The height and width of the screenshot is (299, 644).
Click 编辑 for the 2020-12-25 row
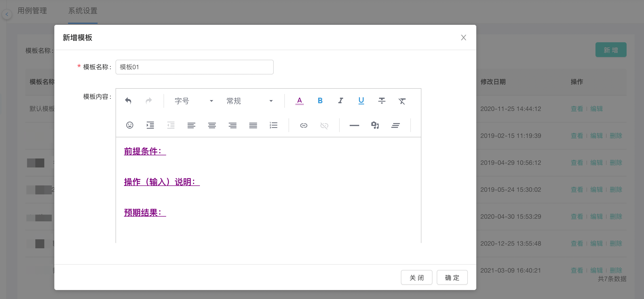(x=596, y=244)
